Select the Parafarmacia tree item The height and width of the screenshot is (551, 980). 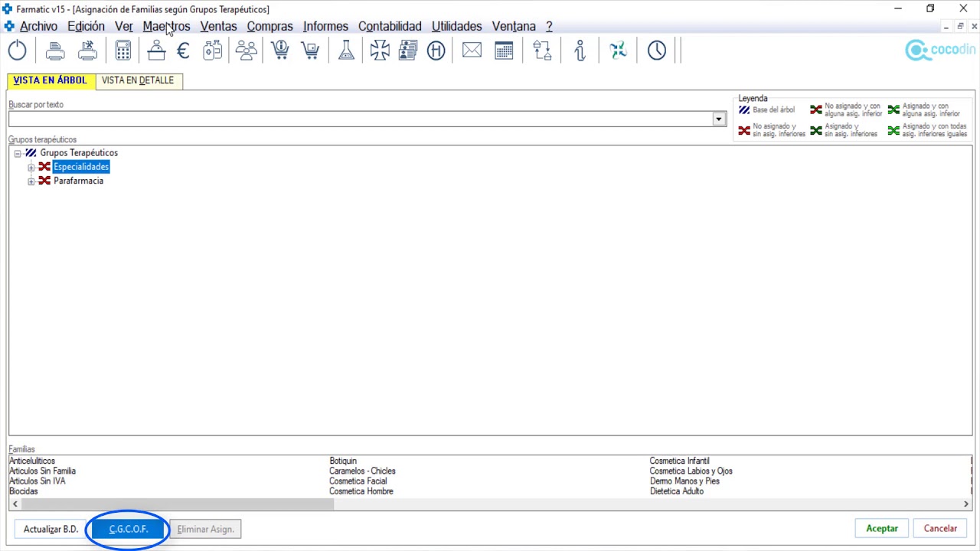pos(78,181)
